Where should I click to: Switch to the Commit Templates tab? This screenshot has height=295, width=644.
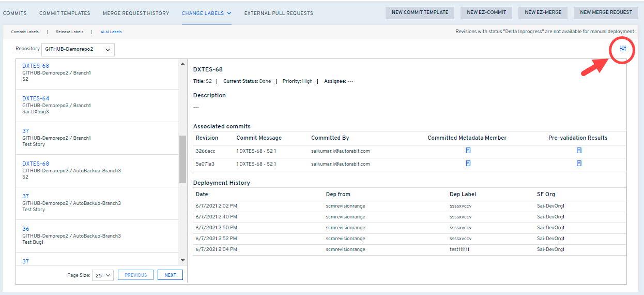[x=65, y=13]
